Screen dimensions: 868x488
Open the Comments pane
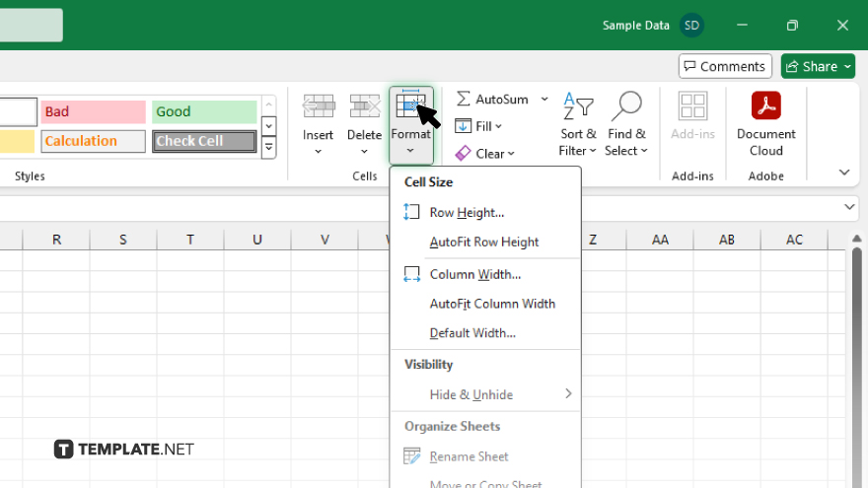click(x=725, y=66)
